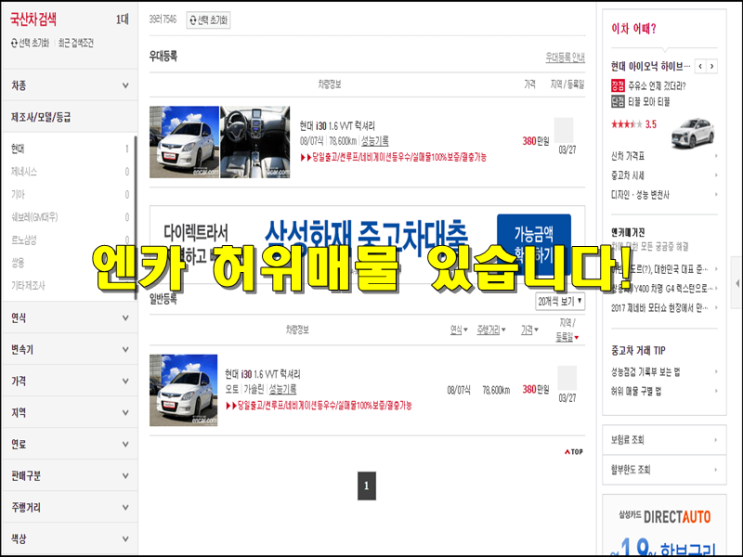Jump to top with TOP arrow
743x557 pixels.
point(573,452)
